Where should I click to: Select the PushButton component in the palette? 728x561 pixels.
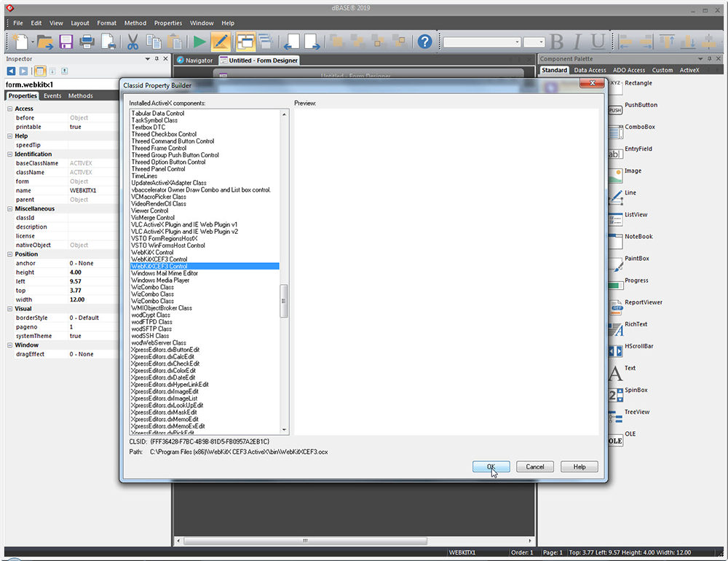tap(633, 107)
